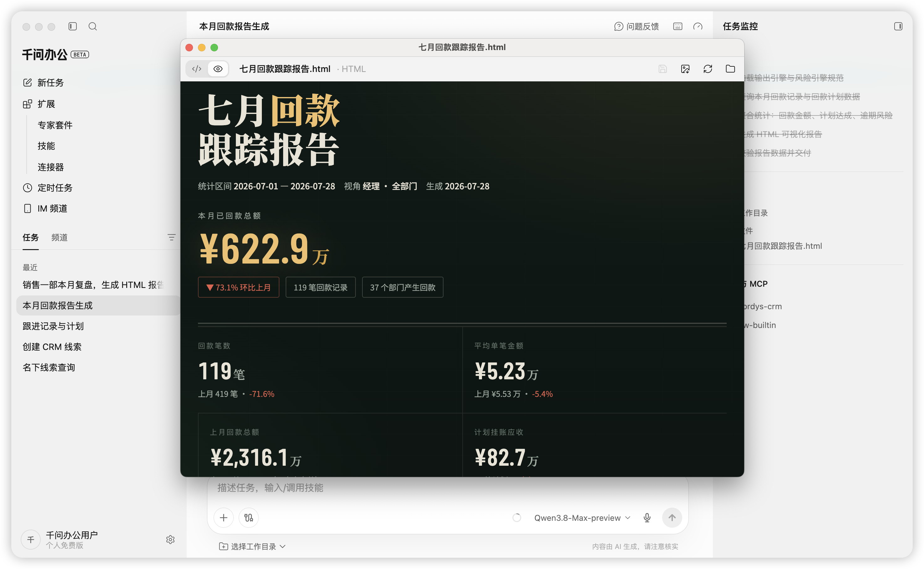The image size is (924, 569).
Task: Close the 七月回款跟踪报告.html preview window
Action: click(x=189, y=48)
